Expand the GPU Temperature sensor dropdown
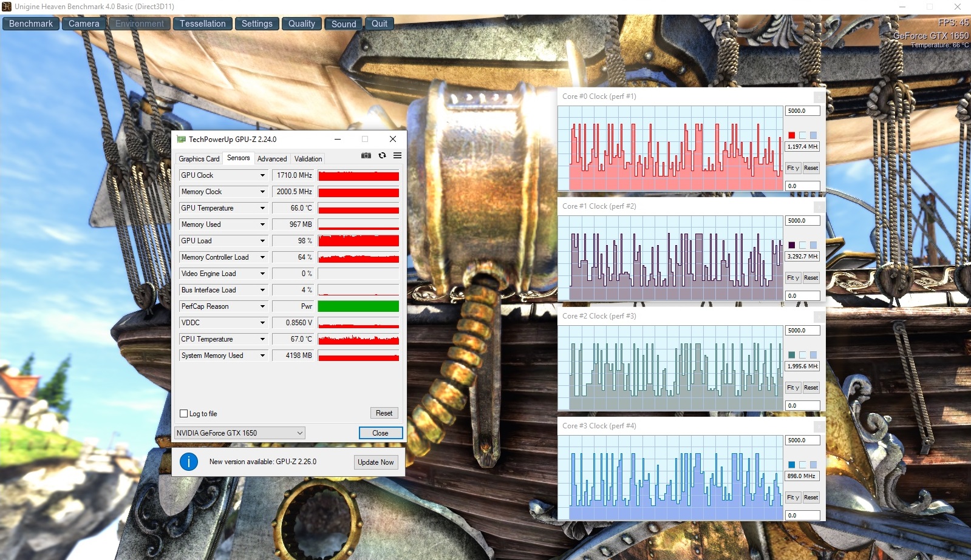The height and width of the screenshot is (560, 971). point(262,208)
